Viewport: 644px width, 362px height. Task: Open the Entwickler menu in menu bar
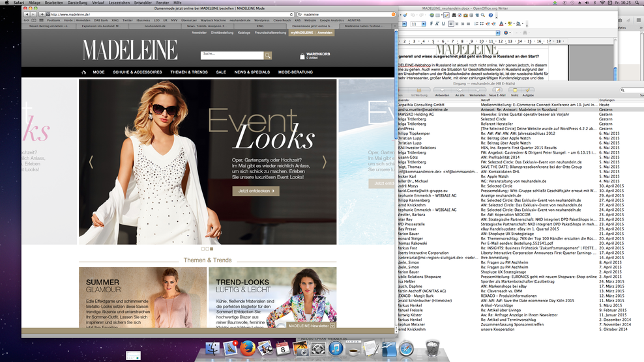[x=143, y=3]
